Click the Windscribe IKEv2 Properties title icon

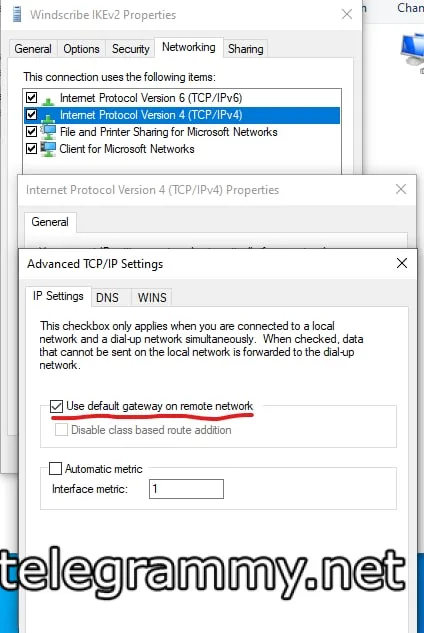click(x=17, y=15)
